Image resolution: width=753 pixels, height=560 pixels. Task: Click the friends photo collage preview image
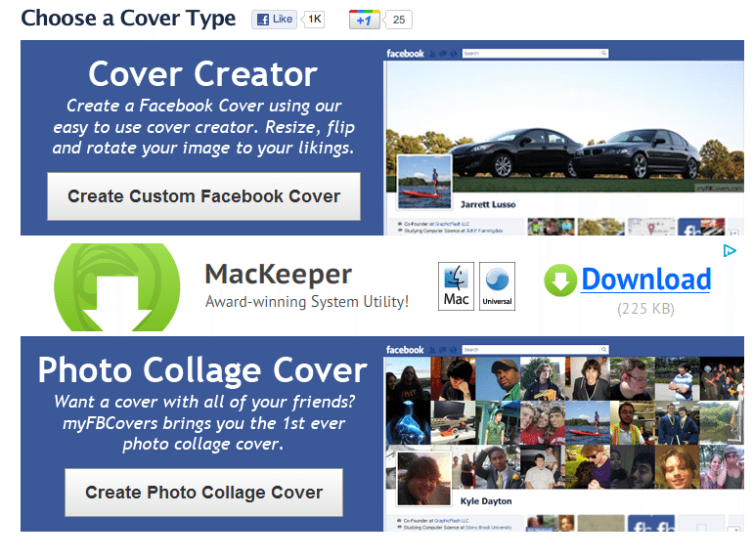[x=565, y=423]
